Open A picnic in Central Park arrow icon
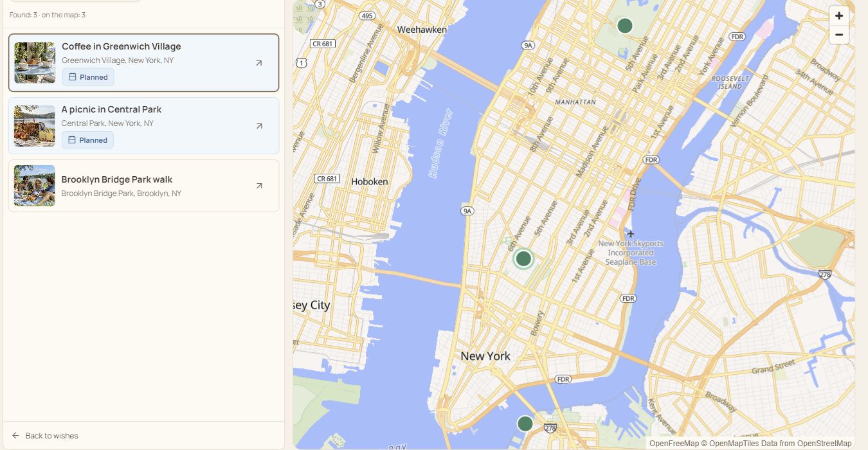Image resolution: width=868 pixels, height=450 pixels. (259, 126)
